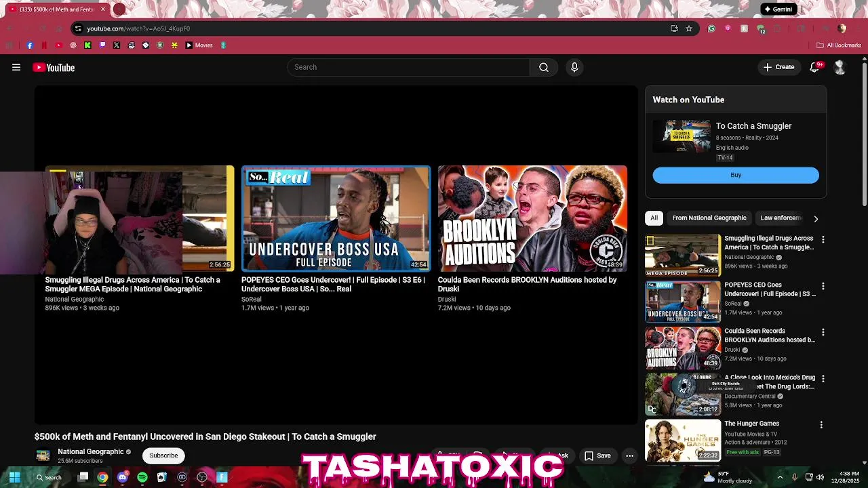Click the search magnifier button
868x488 pixels.
(x=544, y=67)
